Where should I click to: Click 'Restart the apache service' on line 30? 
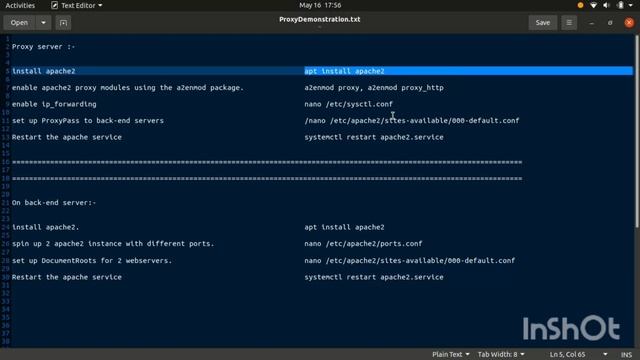point(67,277)
